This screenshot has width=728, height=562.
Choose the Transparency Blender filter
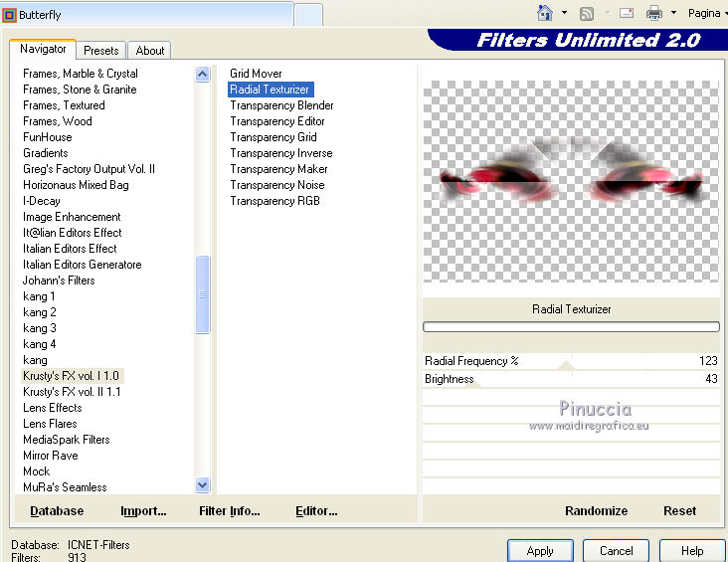click(x=281, y=105)
